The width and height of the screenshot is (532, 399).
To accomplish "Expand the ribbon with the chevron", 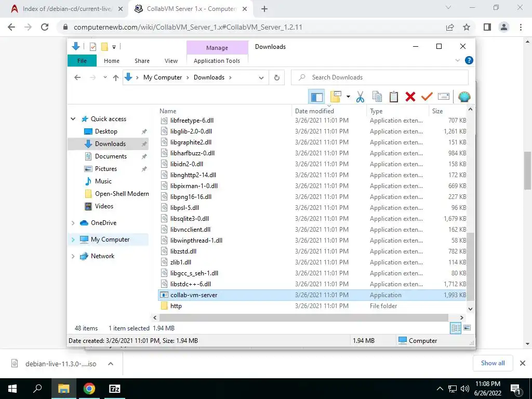I will [x=457, y=60].
